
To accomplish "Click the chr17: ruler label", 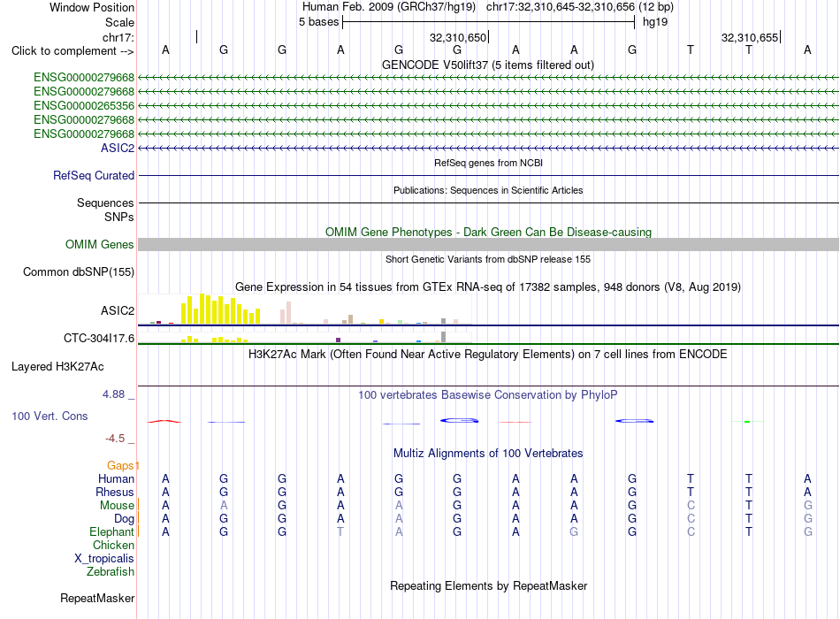I will [118, 37].
